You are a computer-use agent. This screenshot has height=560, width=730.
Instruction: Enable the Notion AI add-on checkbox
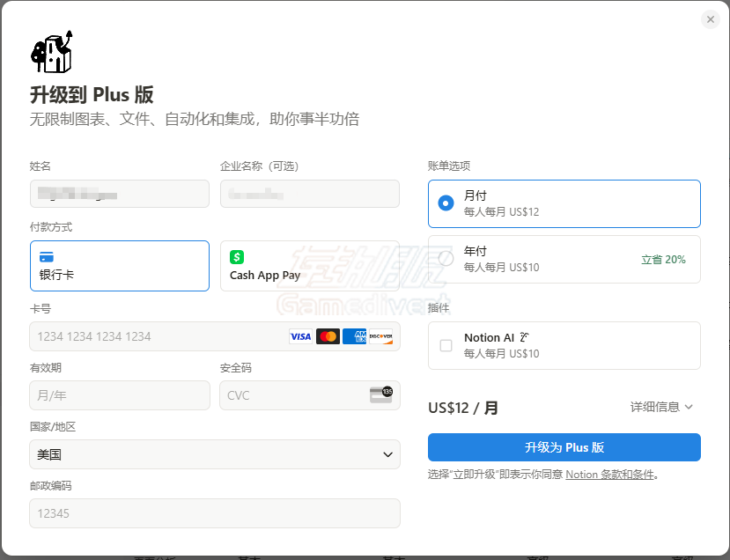point(446,345)
